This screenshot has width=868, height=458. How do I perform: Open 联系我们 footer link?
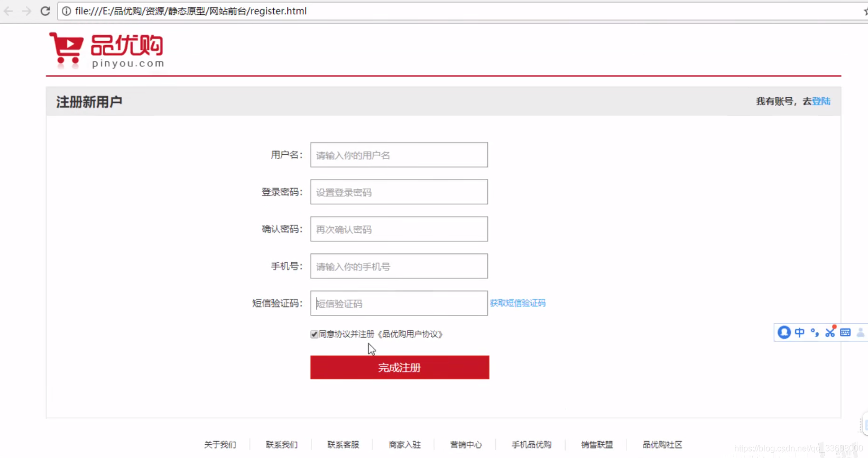(282, 445)
